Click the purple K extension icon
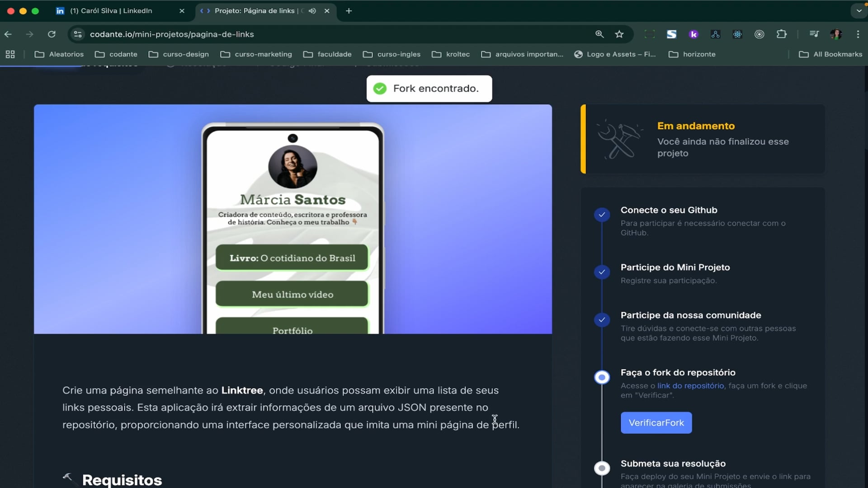868x488 pixels. [693, 34]
